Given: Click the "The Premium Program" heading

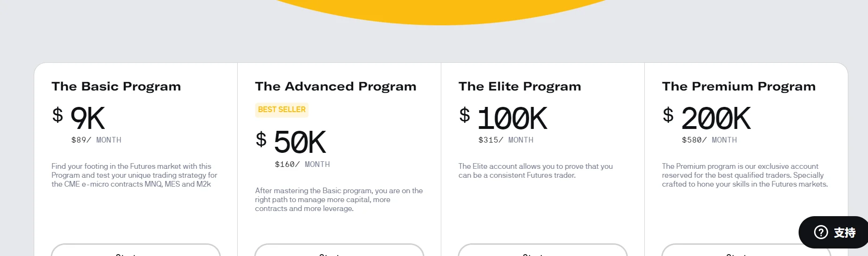Looking at the screenshot, I should (x=739, y=86).
